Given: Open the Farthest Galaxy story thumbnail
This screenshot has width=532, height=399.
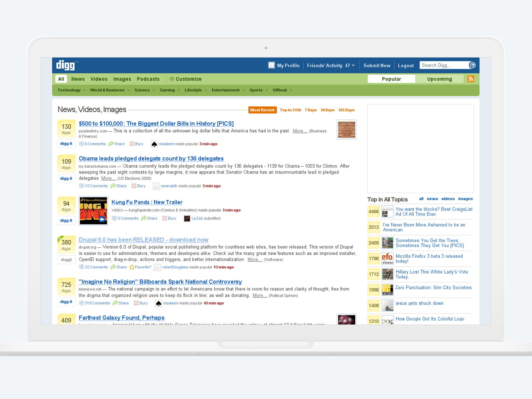Looking at the screenshot, I should [346, 319].
